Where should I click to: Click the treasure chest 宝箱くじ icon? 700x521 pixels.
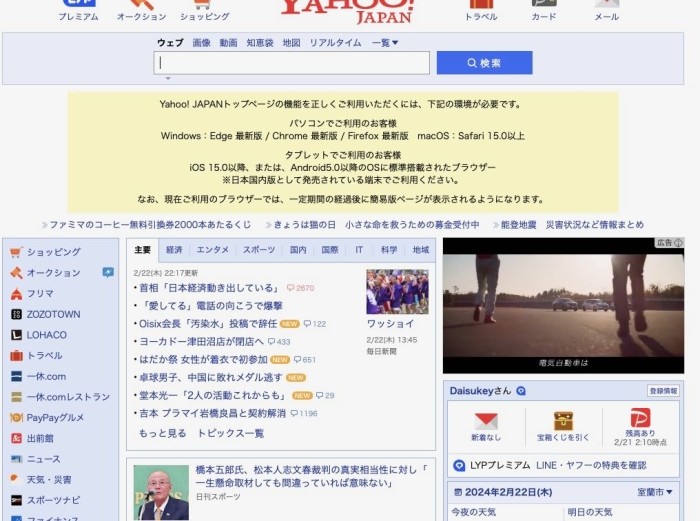coord(563,421)
